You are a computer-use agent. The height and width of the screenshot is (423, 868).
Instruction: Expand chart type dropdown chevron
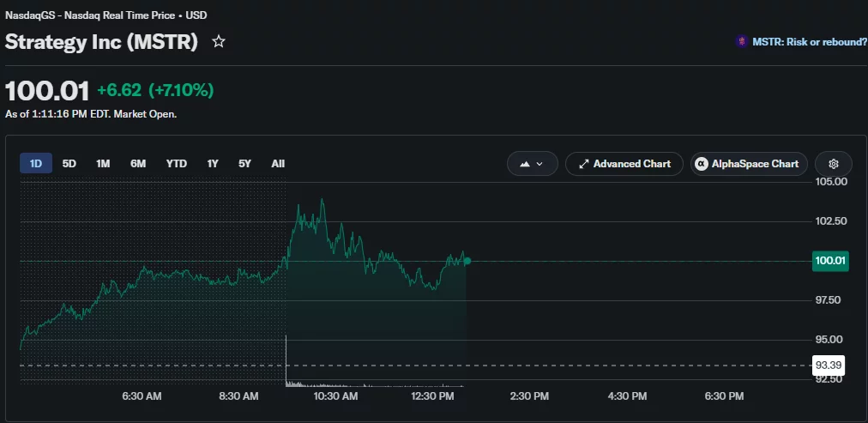pos(539,164)
